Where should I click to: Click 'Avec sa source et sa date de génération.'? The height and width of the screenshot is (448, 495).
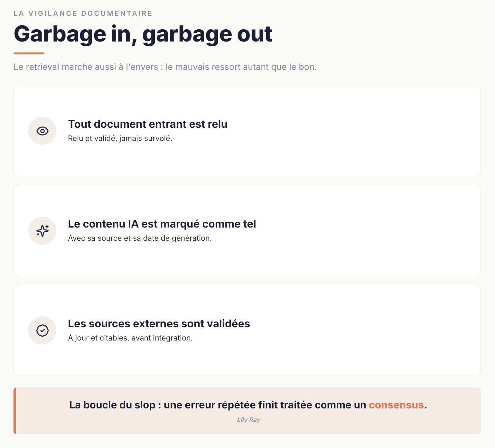tap(140, 238)
